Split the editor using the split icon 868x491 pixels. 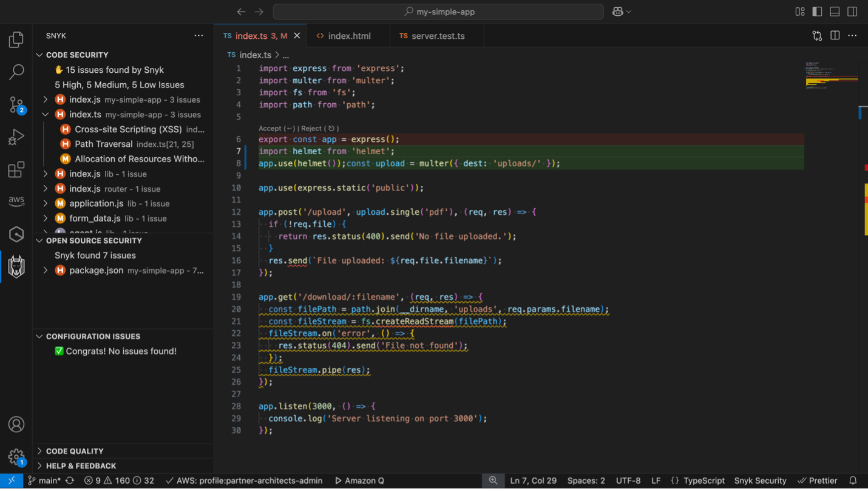835,35
